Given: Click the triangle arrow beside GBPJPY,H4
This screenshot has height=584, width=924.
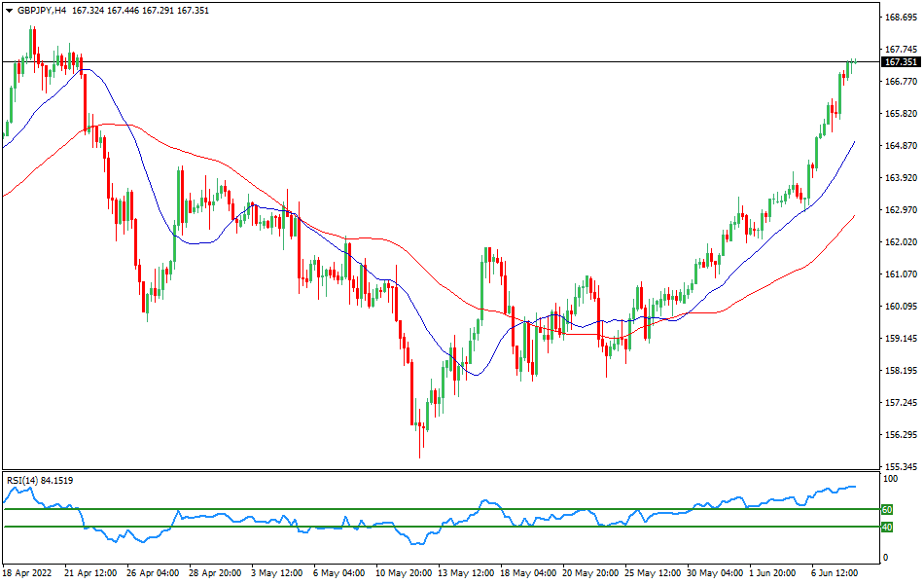Looking at the screenshot, I should coord(8,10).
